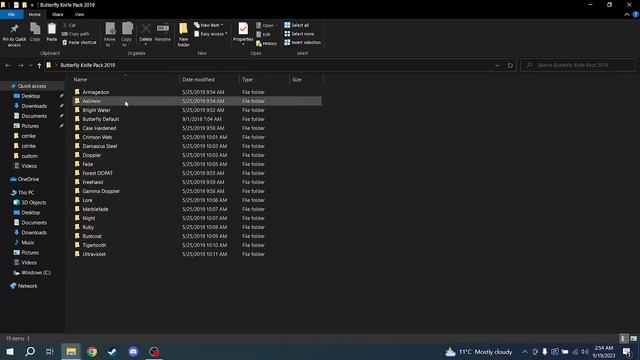640x360 pixels.
Task: Open Music in navigation pane
Action: coord(27,243)
